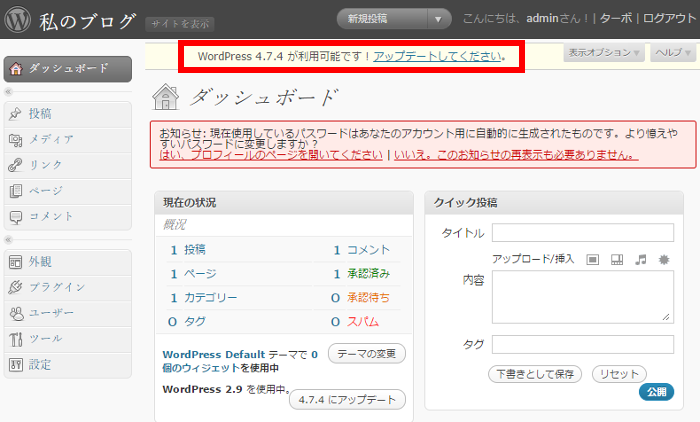Click the テーマの変更 button
700x422 pixels.
[x=367, y=354]
